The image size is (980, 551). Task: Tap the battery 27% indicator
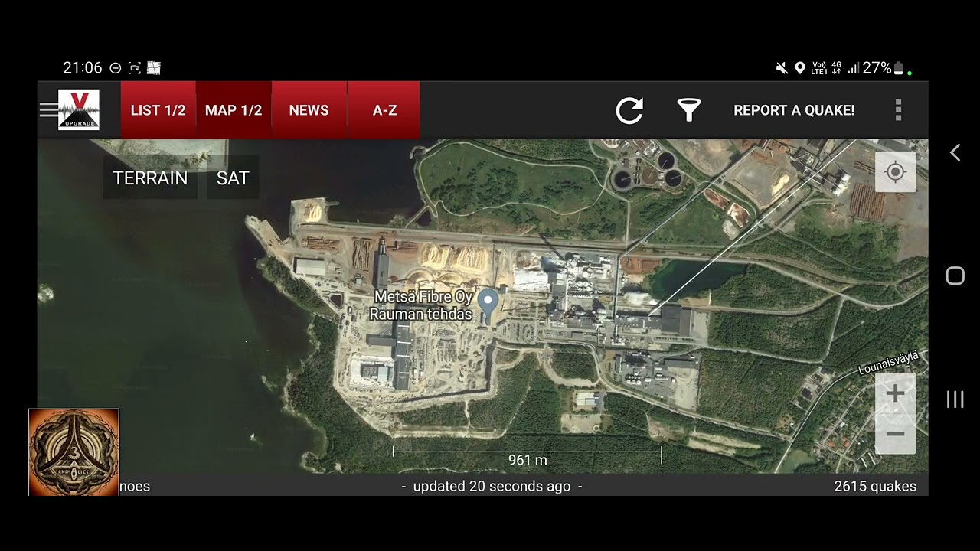(884, 68)
